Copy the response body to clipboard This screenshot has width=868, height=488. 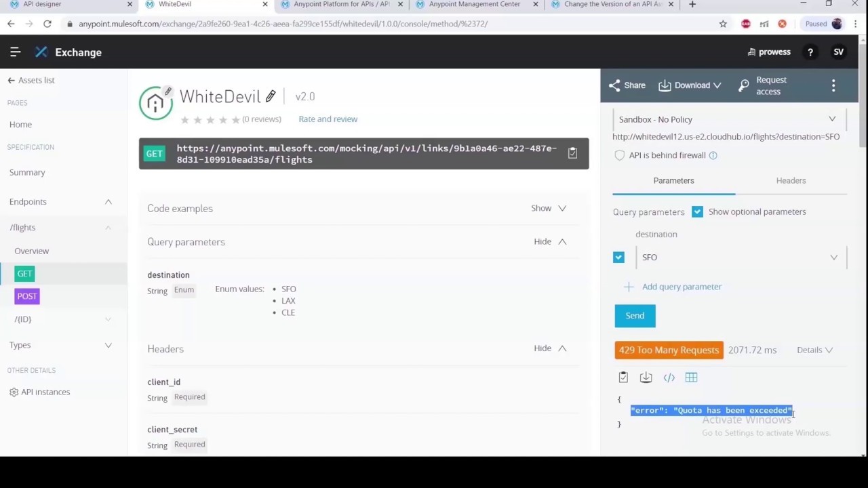tap(623, 378)
